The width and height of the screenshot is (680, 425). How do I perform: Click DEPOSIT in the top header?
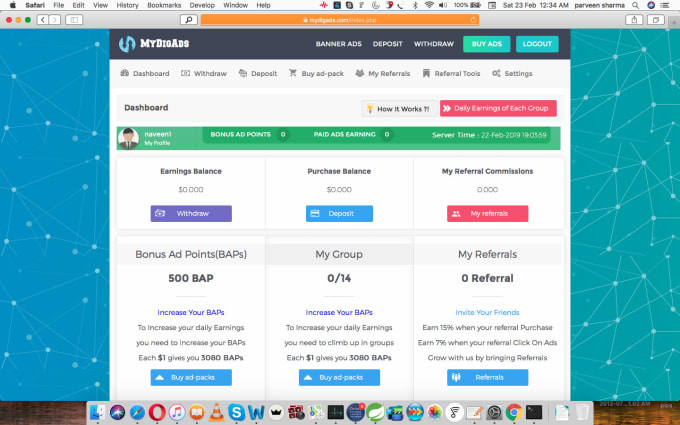[x=387, y=44]
